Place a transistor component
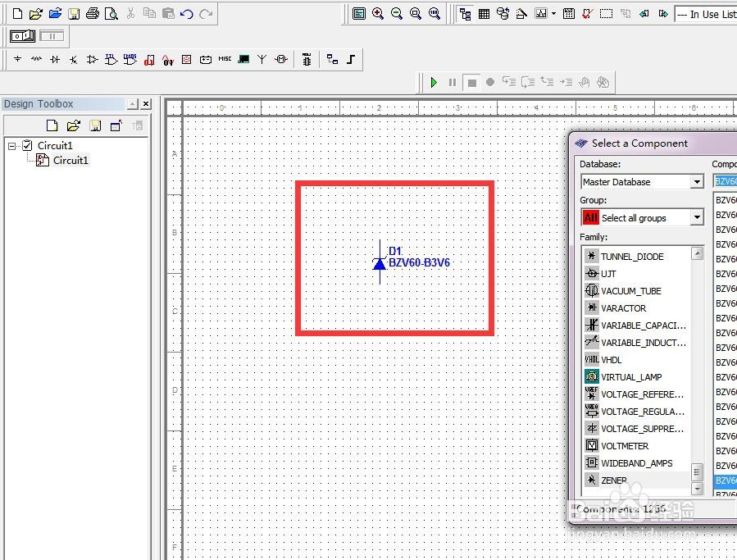 [x=74, y=59]
